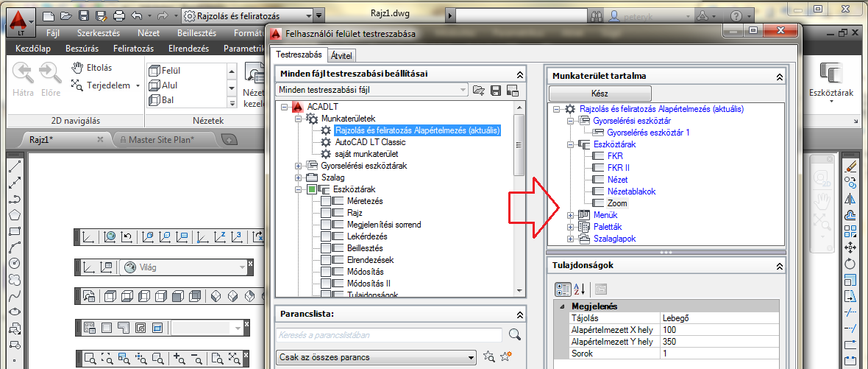Toggle the Méretezés toolbar checkbox
The height and width of the screenshot is (369, 868).
click(x=326, y=201)
